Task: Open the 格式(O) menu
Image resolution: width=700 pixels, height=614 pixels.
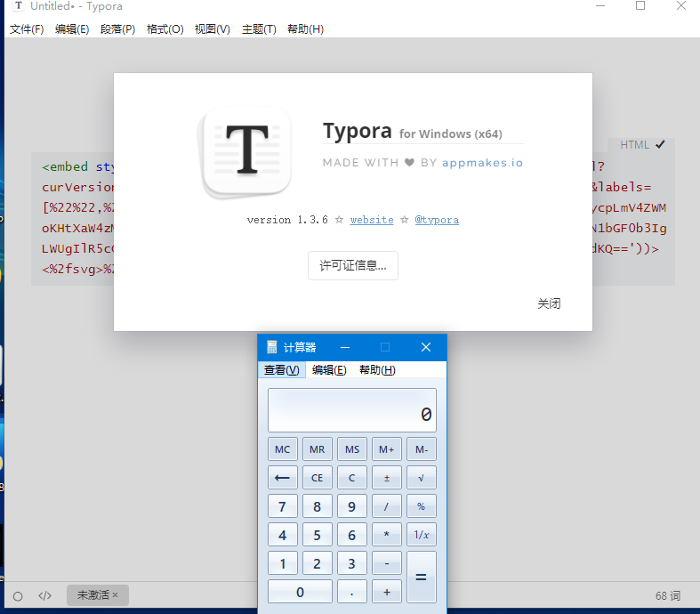Action: pos(165,29)
